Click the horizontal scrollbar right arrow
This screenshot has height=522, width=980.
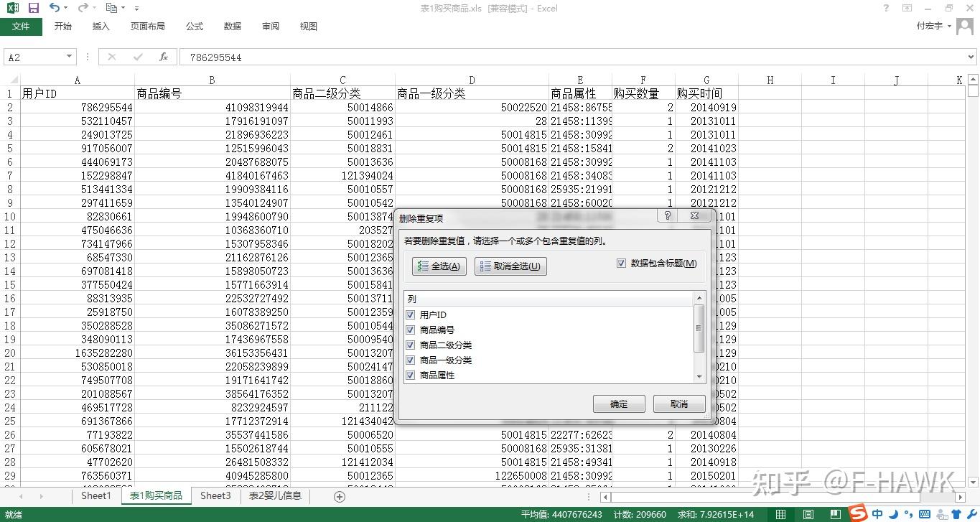click(x=961, y=497)
